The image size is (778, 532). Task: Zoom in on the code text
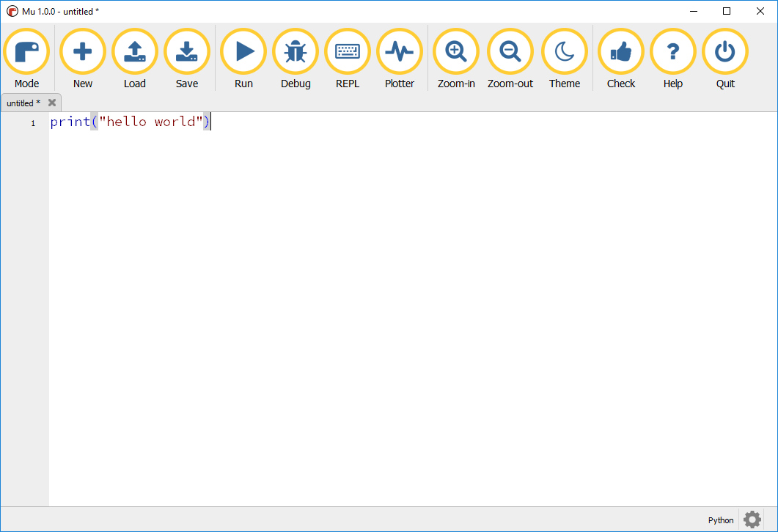pos(455,51)
